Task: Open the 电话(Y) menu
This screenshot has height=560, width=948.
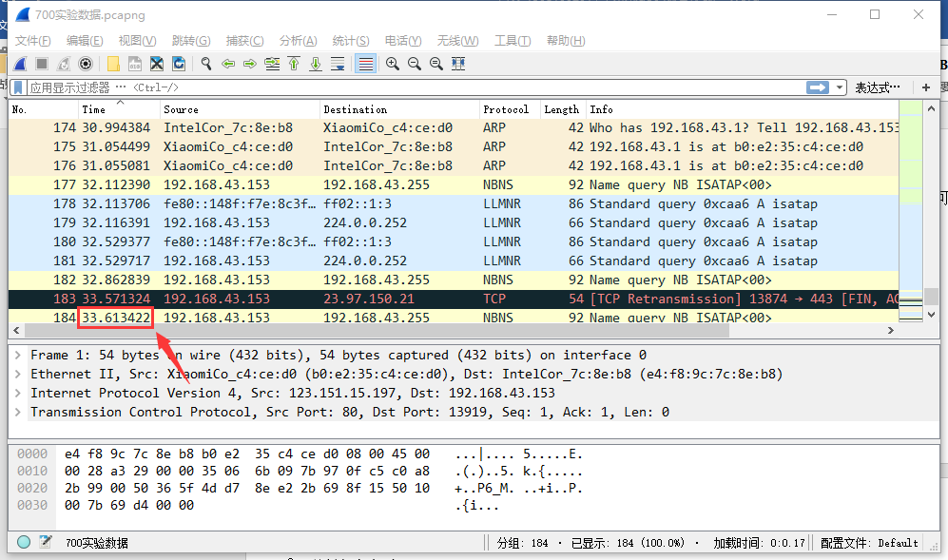Action: [403, 41]
